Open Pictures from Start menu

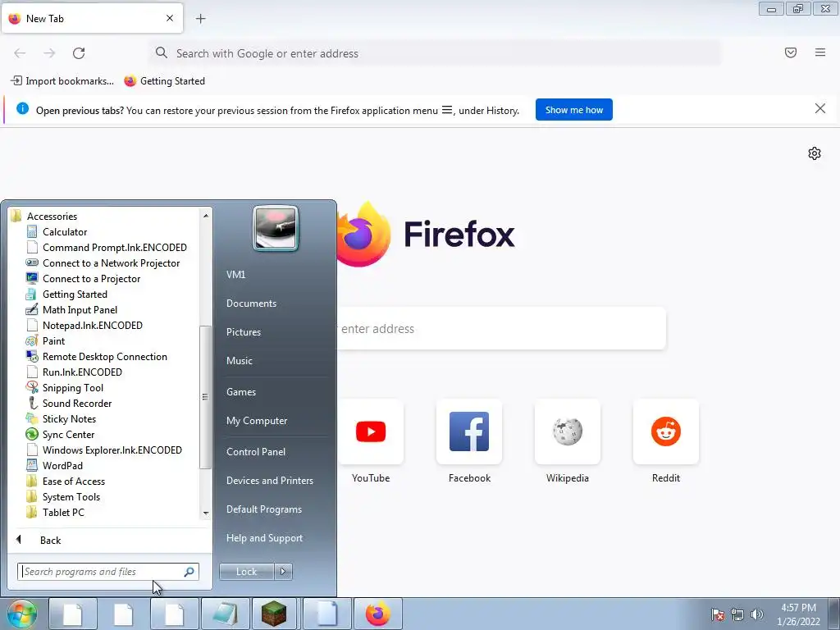(243, 332)
